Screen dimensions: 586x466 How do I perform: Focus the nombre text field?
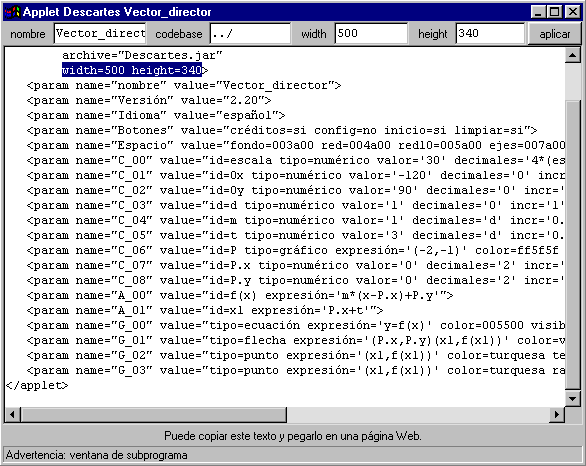coord(100,34)
